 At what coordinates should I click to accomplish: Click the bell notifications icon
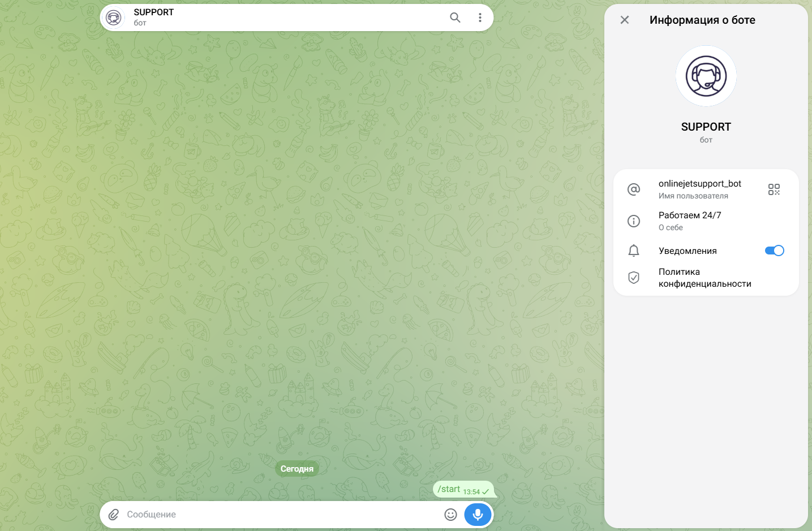pos(634,251)
